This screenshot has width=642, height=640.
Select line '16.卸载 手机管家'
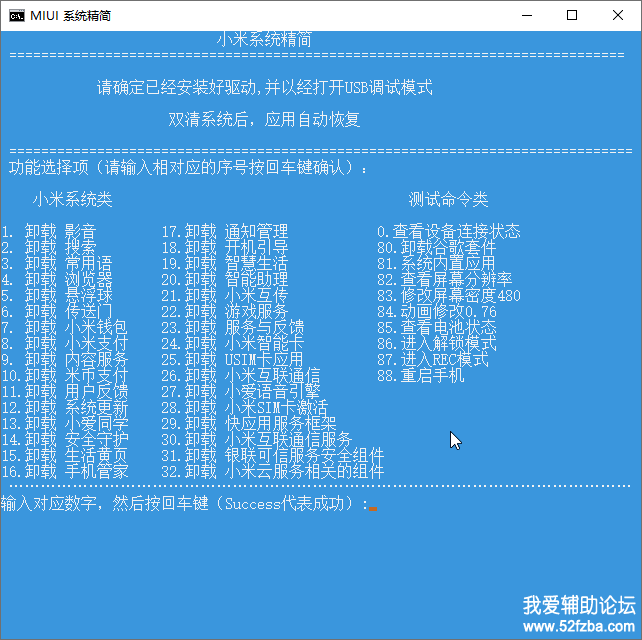[x=65, y=472]
